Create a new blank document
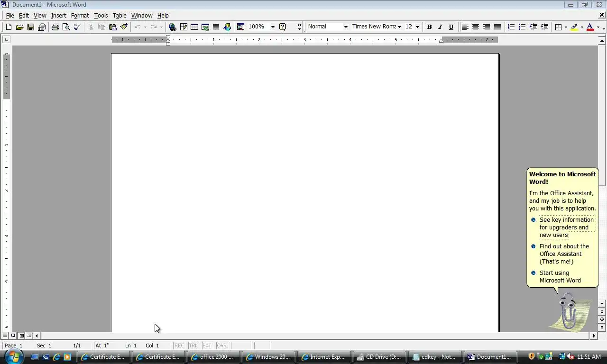Screen dimensions: 607x364 point(9,27)
